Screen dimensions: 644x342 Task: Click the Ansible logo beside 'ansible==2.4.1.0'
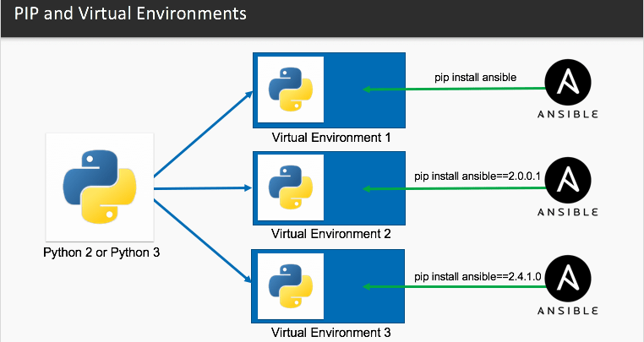[568, 285]
